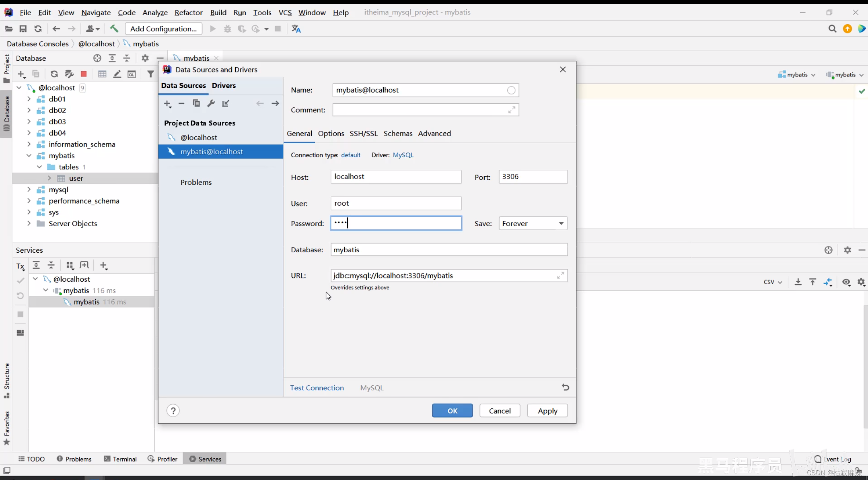Open the Drivers tab

click(224, 86)
